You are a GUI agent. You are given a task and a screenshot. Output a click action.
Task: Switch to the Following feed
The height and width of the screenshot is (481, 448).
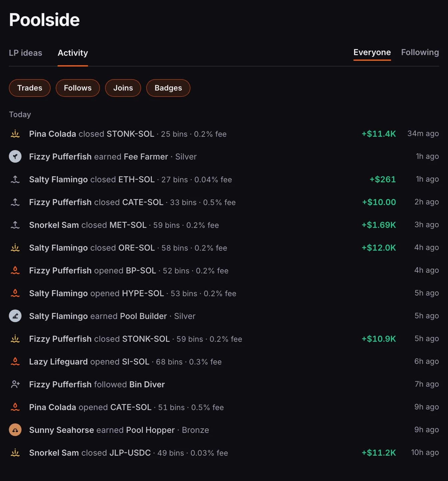pyautogui.click(x=420, y=52)
